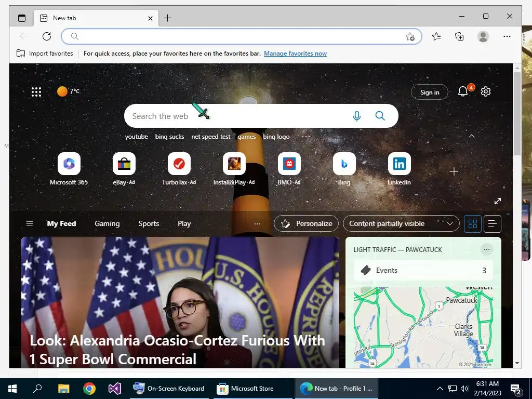Click Manage favorites now link

click(x=295, y=54)
